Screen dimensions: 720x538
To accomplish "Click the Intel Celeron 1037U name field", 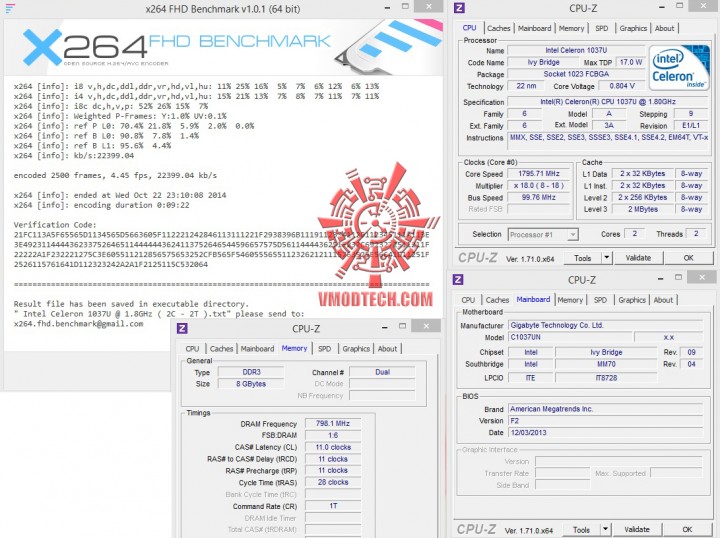I will point(576,50).
